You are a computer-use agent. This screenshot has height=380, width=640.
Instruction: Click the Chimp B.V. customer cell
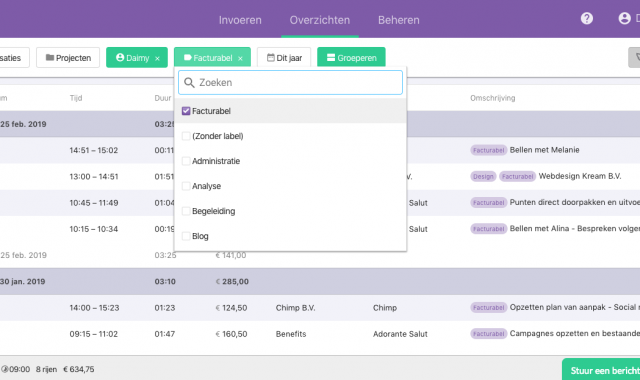(x=296, y=308)
